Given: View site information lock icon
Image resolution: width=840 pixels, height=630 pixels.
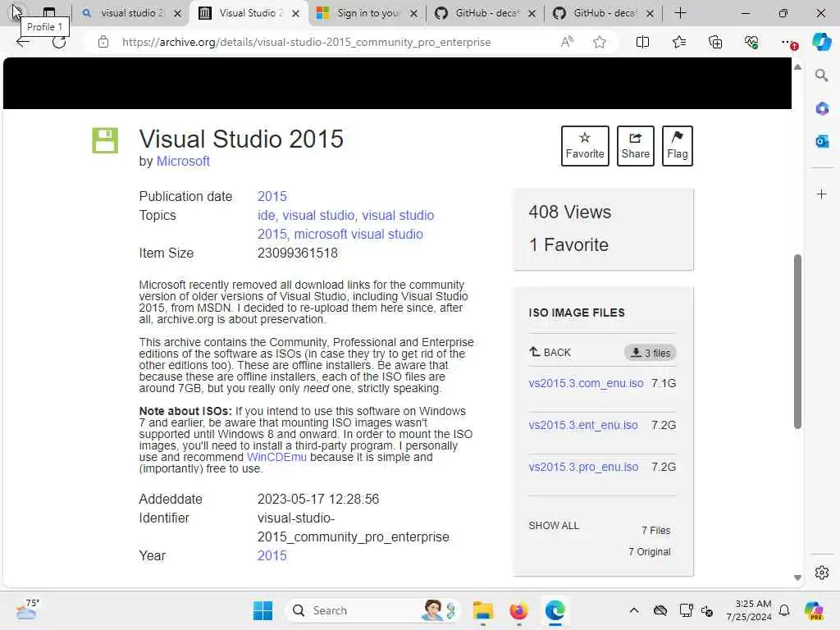Looking at the screenshot, I should click(103, 42).
